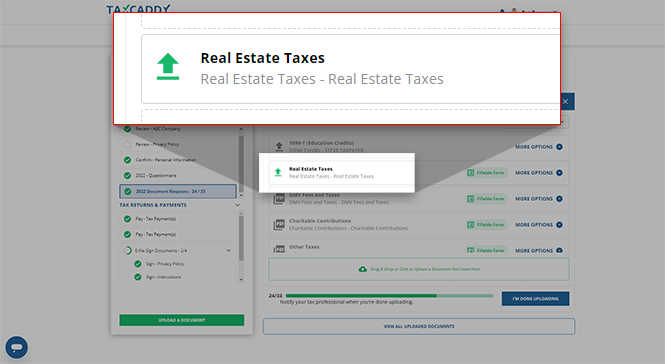Click the 1098-T (Education Credits) title
The width and height of the screenshot is (665, 364).
click(321, 143)
